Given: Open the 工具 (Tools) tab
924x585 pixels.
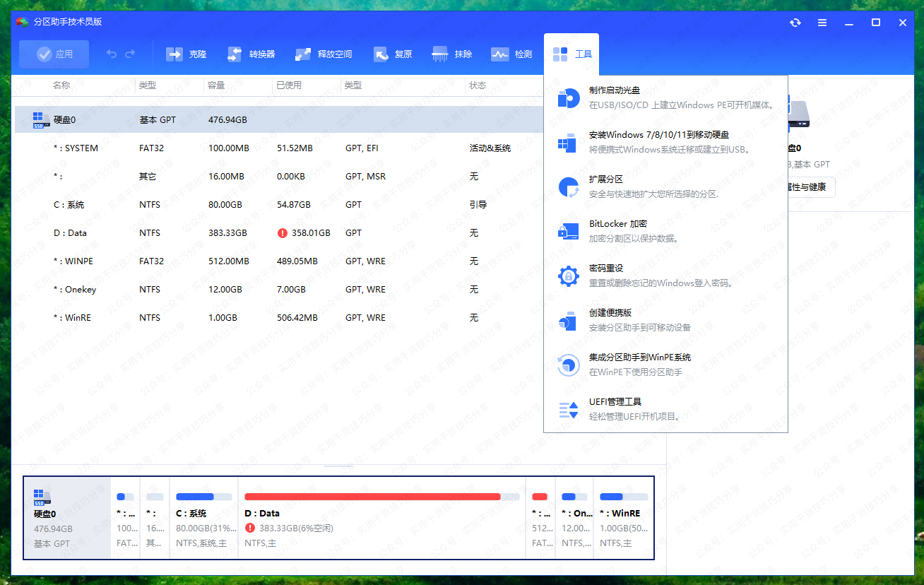Looking at the screenshot, I should click(x=571, y=53).
